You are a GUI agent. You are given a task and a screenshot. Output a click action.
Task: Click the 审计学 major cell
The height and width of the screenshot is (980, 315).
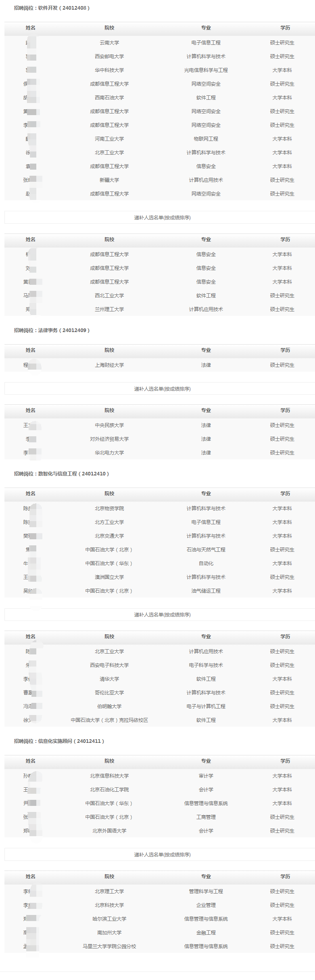click(206, 776)
